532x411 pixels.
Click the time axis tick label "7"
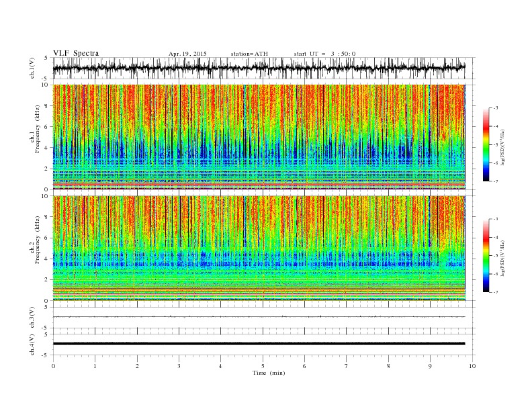tap(347, 366)
